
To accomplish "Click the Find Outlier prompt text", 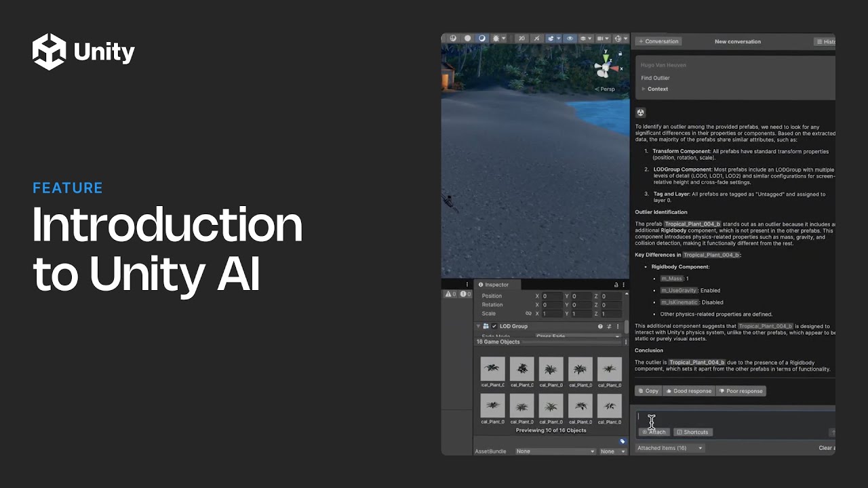I will pos(656,78).
